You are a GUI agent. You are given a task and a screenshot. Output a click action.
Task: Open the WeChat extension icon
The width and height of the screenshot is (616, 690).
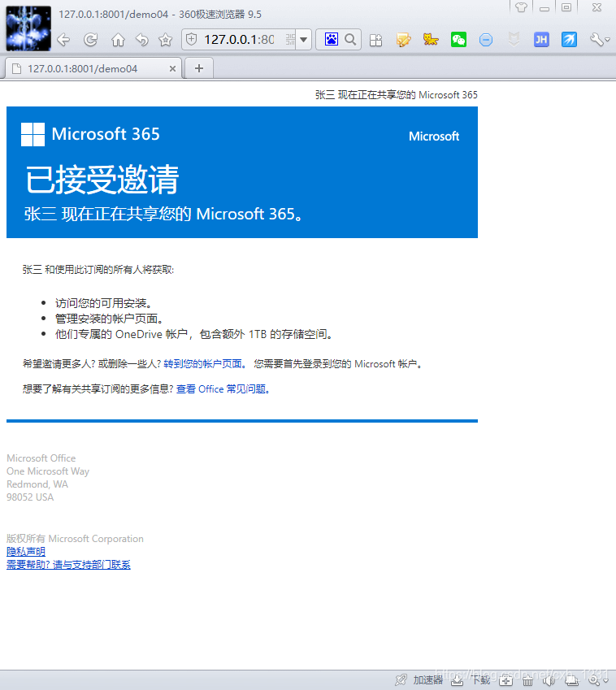458,40
